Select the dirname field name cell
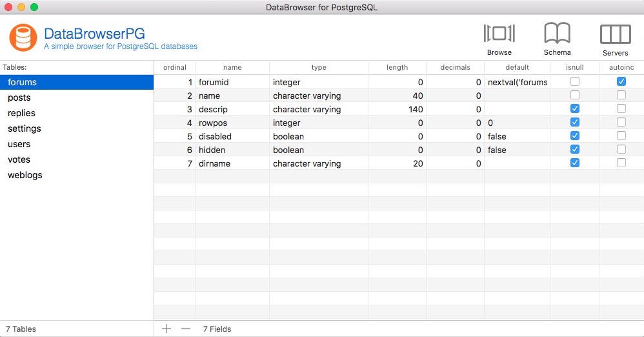This screenshot has width=644, height=337. [232, 163]
